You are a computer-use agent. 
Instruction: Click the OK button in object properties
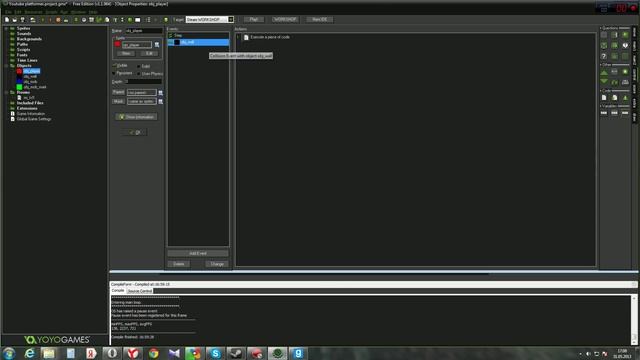click(x=135, y=132)
